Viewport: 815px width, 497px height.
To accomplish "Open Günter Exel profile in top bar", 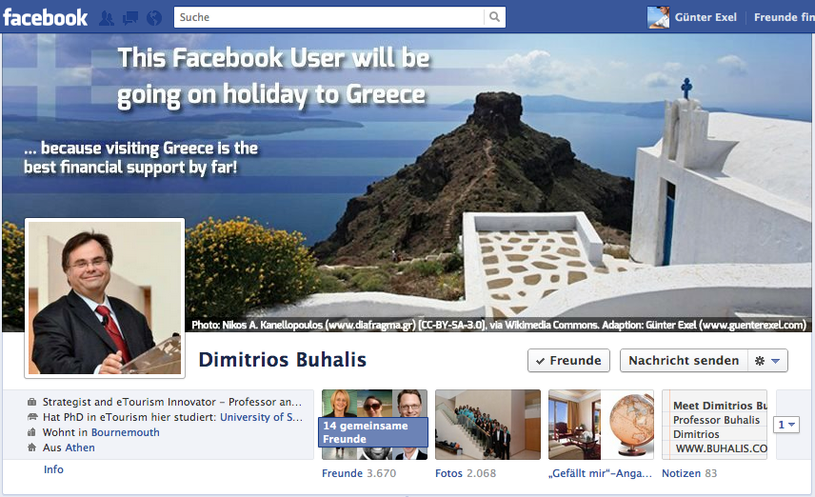I will (705, 17).
